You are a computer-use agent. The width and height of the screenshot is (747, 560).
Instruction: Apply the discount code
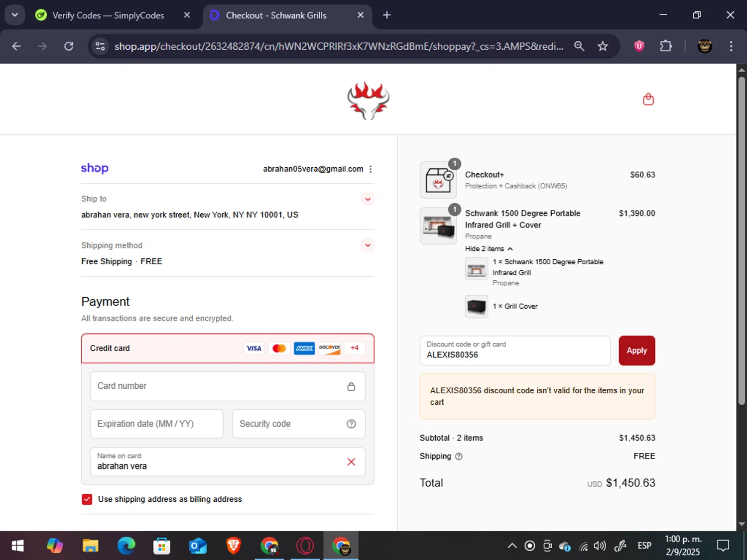pos(636,350)
